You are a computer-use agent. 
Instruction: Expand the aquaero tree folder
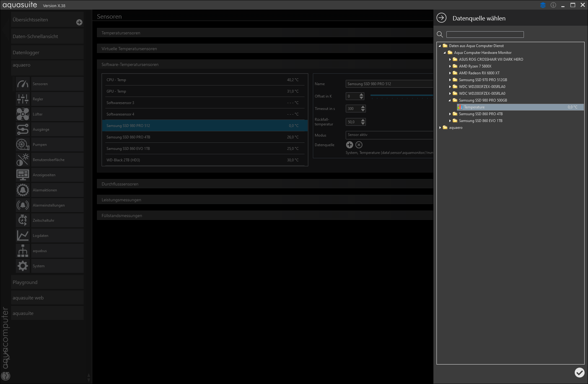pyautogui.click(x=440, y=128)
